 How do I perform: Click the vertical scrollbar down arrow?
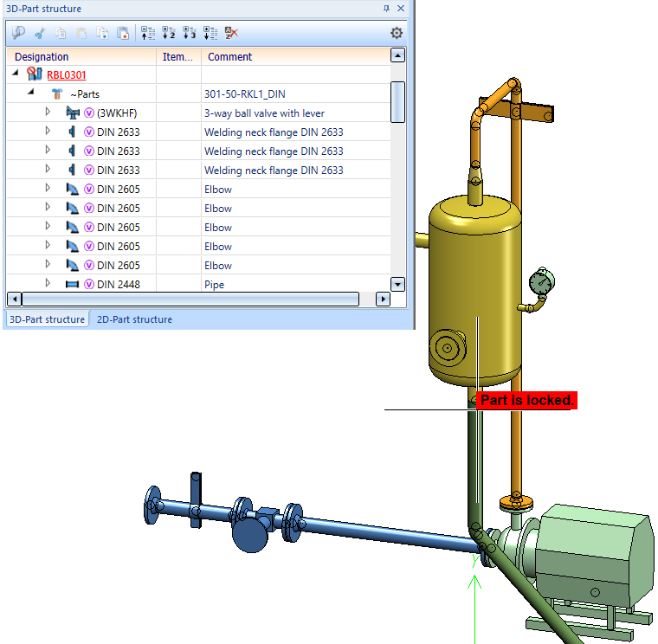point(397,284)
